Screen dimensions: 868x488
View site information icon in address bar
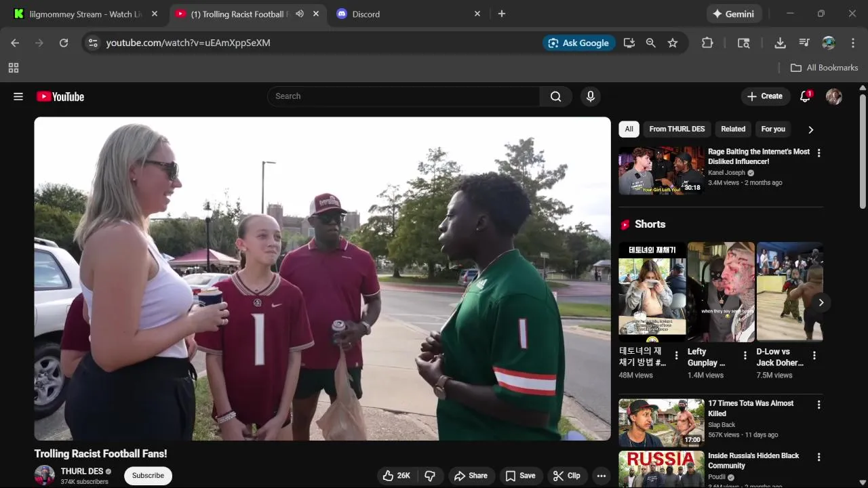coord(93,43)
